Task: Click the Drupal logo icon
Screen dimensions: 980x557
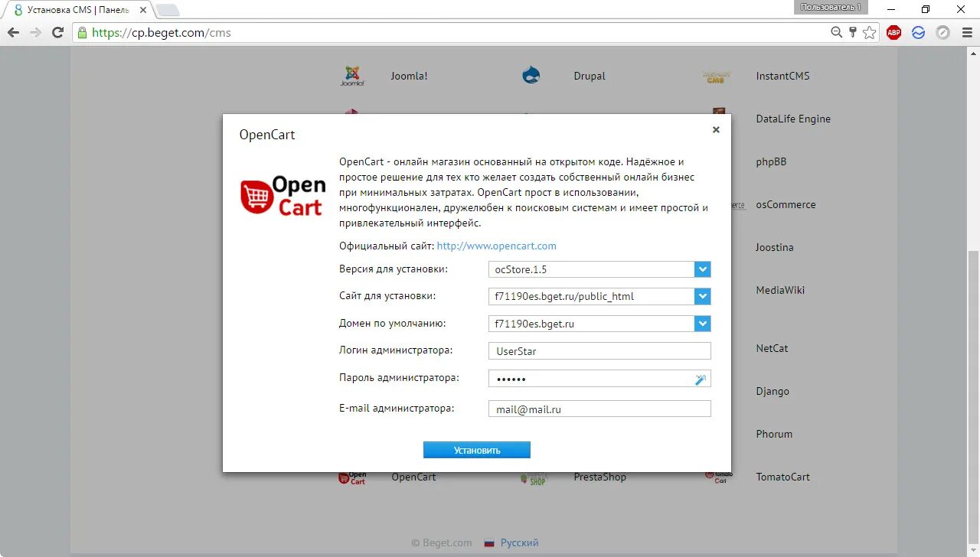Action: pyautogui.click(x=531, y=75)
